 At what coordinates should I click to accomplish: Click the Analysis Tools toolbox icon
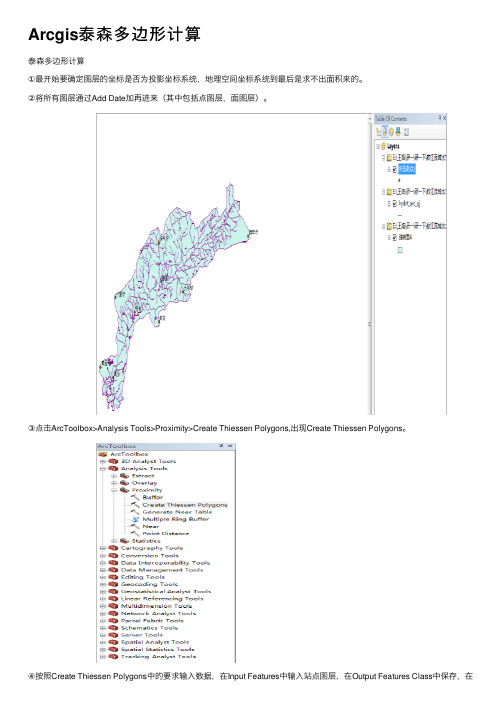113,468
